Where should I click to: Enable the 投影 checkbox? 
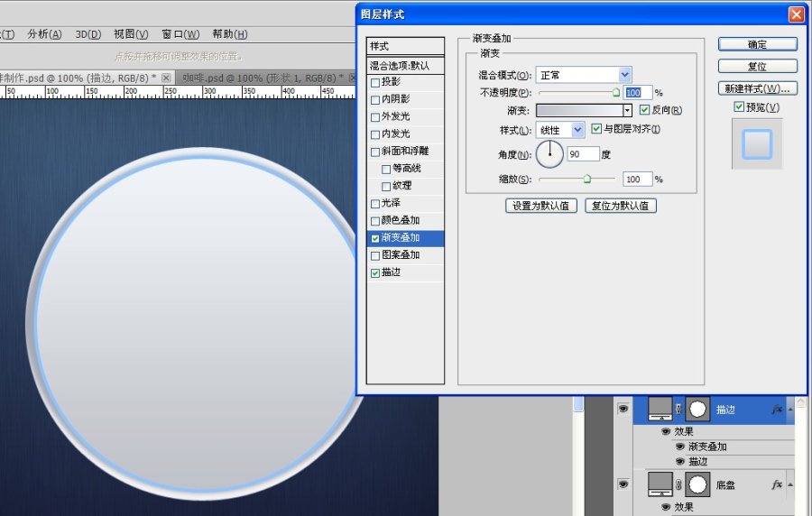375,83
